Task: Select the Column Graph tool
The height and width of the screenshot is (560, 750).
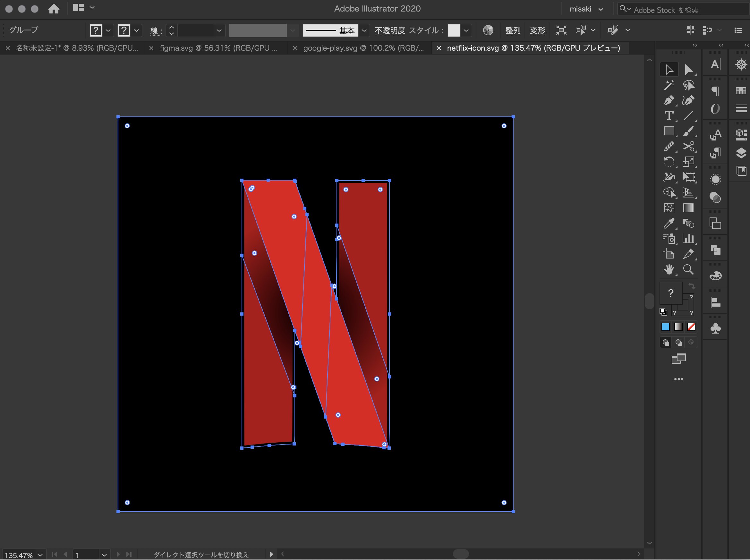Action: 688,239
